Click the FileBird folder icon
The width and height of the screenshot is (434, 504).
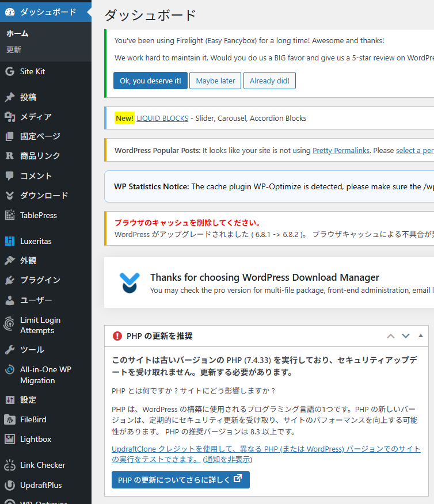pyautogui.click(x=10, y=419)
